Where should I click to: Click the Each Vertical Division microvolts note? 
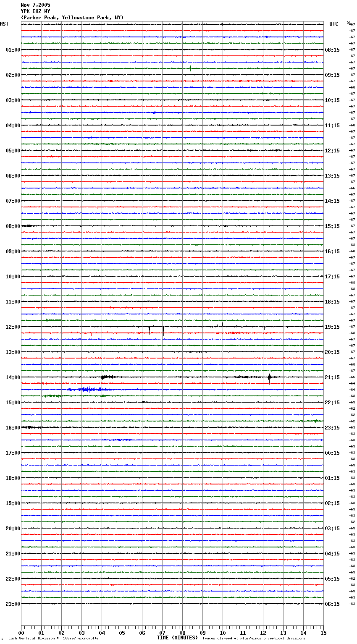54,639
